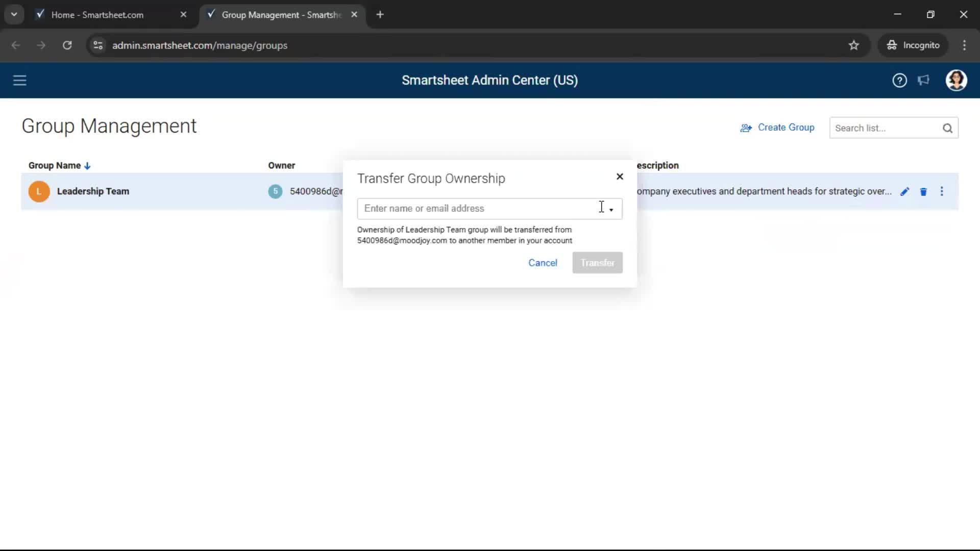
Task: Click the profile avatar in the header
Action: [x=957, y=80]
